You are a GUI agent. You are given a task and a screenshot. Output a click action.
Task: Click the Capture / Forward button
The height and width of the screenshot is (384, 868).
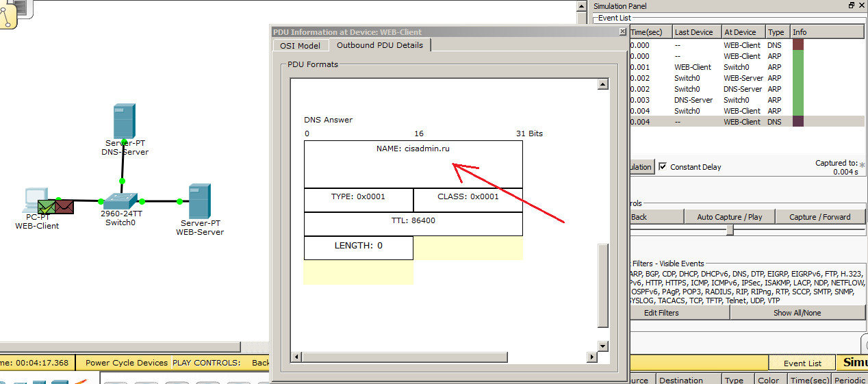(x=819, y=217)
